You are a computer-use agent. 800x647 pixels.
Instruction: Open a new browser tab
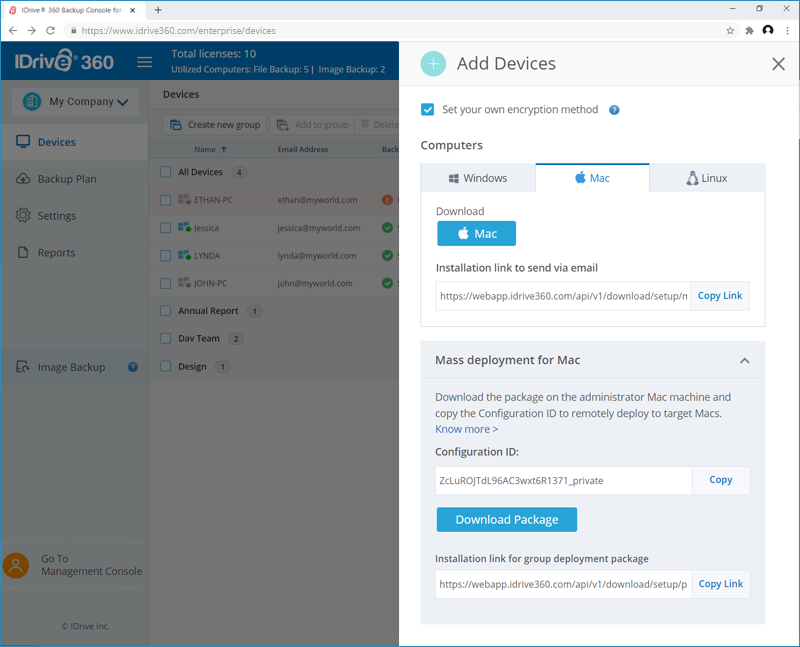coord(158,10)
